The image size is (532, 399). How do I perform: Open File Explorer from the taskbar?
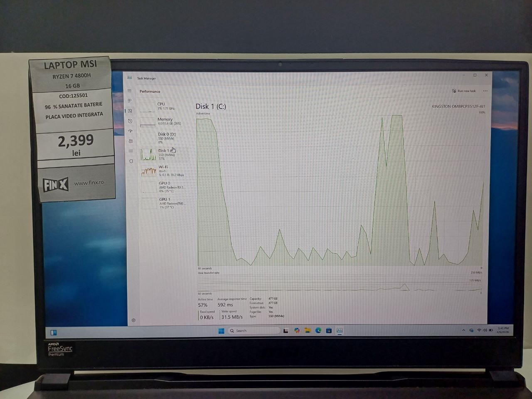[308, 330]
